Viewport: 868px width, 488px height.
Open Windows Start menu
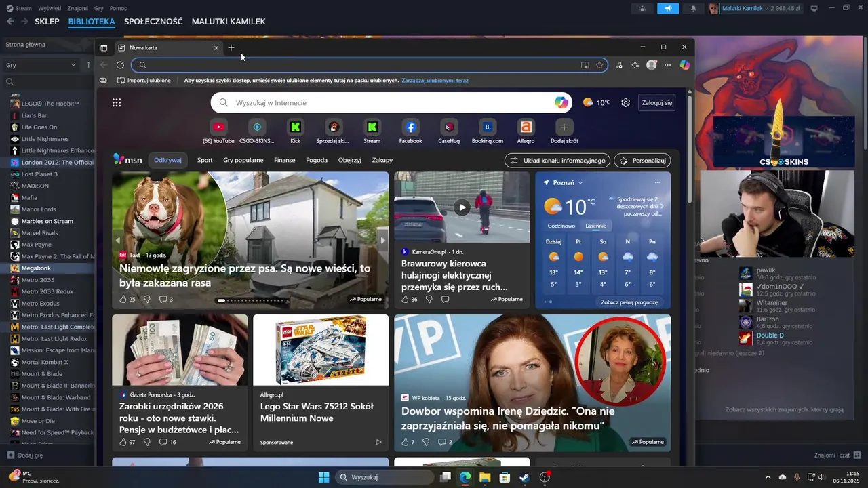click(x=323, y=477)
